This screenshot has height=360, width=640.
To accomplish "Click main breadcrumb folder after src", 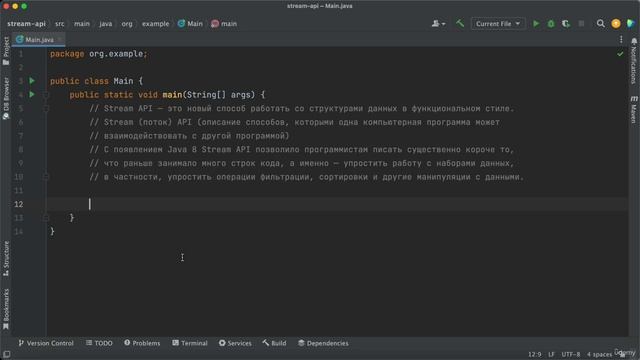I will pos(82,24).
